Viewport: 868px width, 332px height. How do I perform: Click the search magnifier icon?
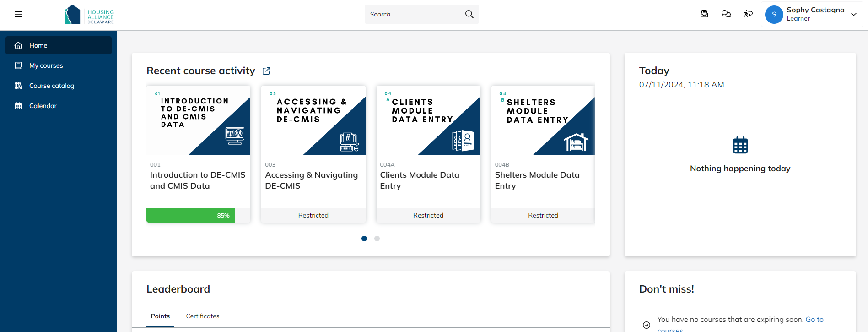[469, 14]
